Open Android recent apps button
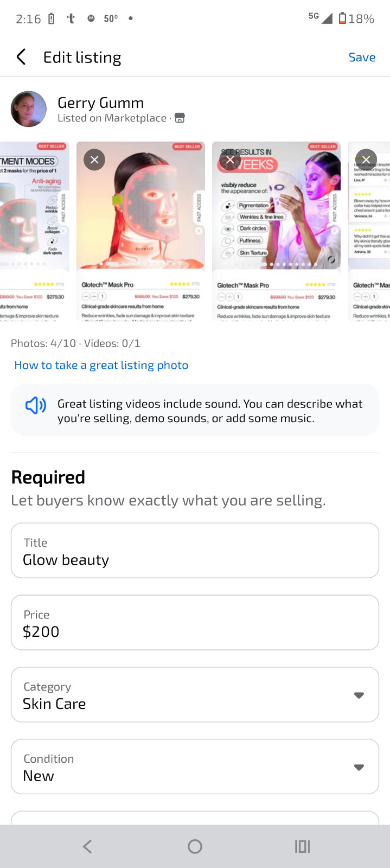The image size is (390, 868). 302,846
